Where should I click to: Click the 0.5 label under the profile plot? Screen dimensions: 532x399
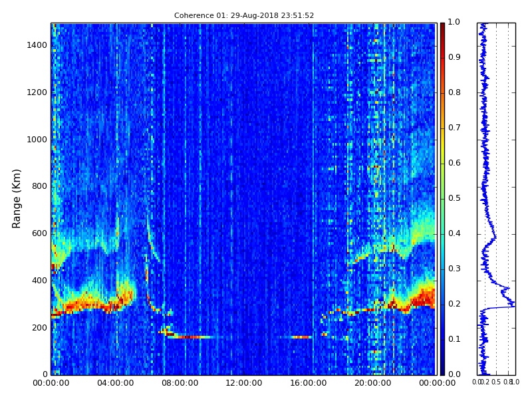click(x=496, y=382)
